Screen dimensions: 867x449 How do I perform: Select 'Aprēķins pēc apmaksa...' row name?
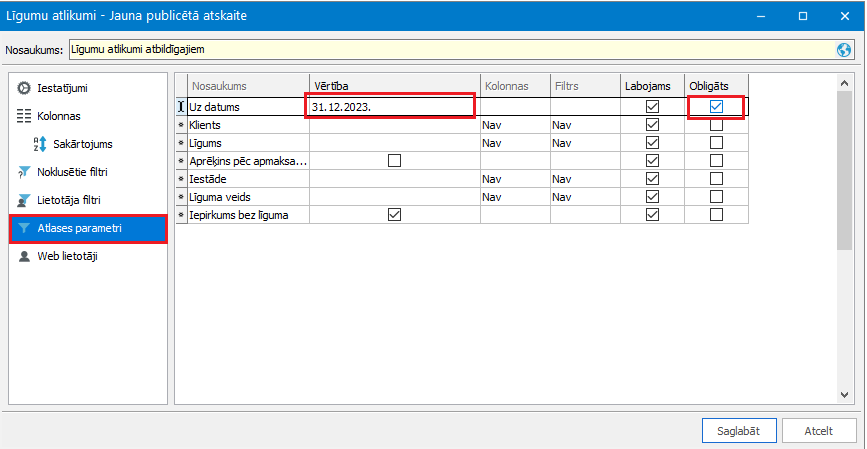coord(248,161)
